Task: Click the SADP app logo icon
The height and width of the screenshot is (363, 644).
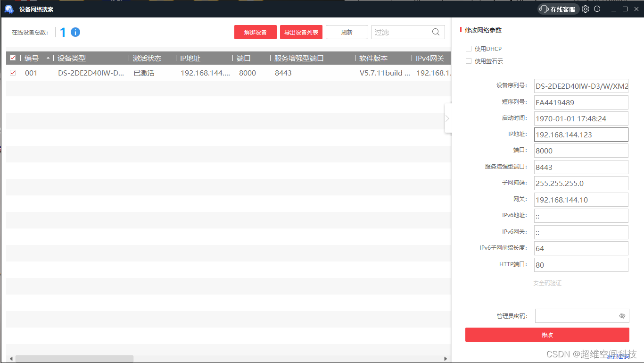Action: click(9, 9)
